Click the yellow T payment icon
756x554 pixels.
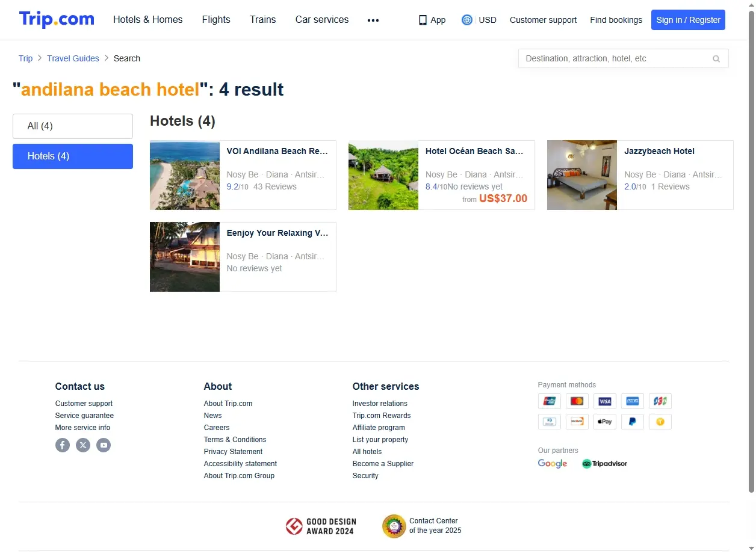(x=660, y=422)
